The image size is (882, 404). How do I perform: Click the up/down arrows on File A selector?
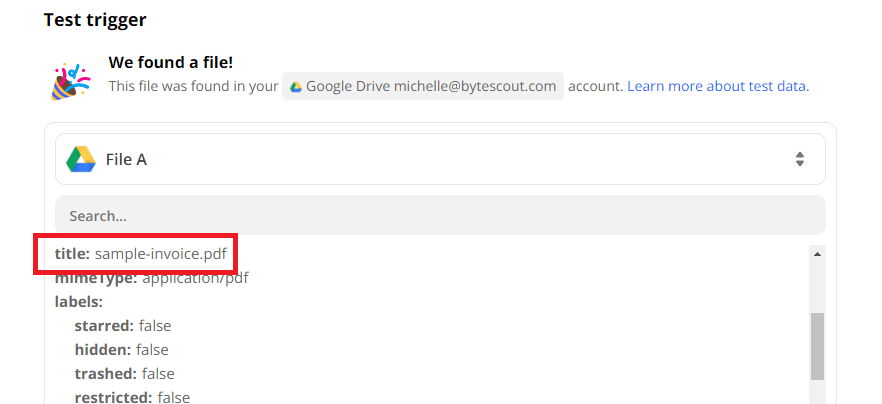pos(799,159)
